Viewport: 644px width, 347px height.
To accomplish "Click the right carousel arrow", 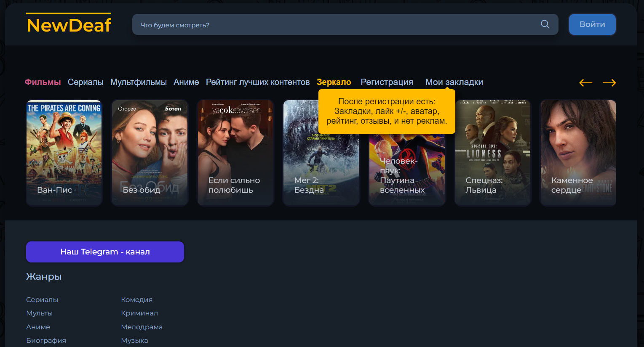I will pyautogui.click(x=609, y=83).
